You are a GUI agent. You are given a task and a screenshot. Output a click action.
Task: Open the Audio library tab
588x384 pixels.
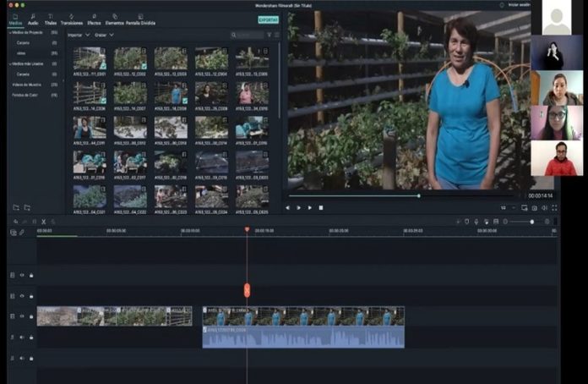click(32, 19)
